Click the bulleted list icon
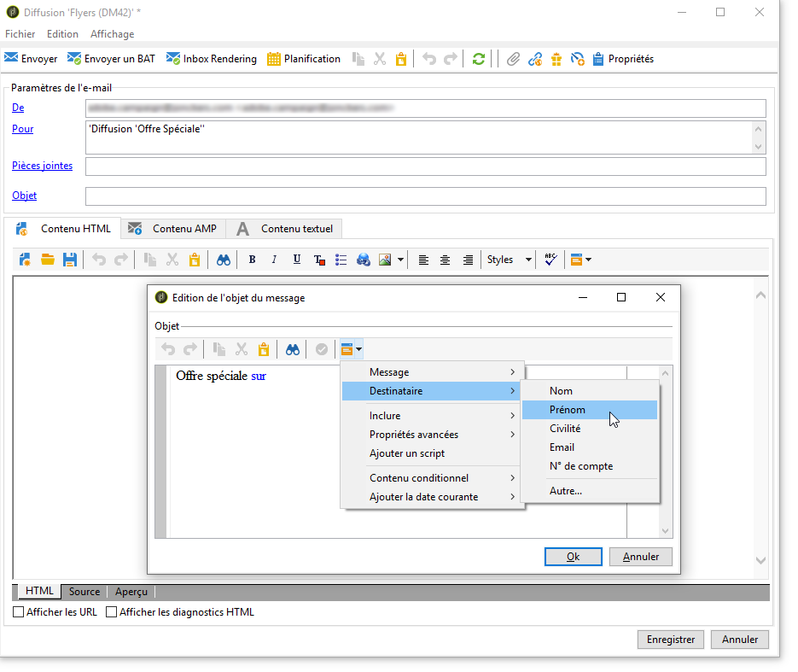This screenshot has height=672, width=798. 341,260
